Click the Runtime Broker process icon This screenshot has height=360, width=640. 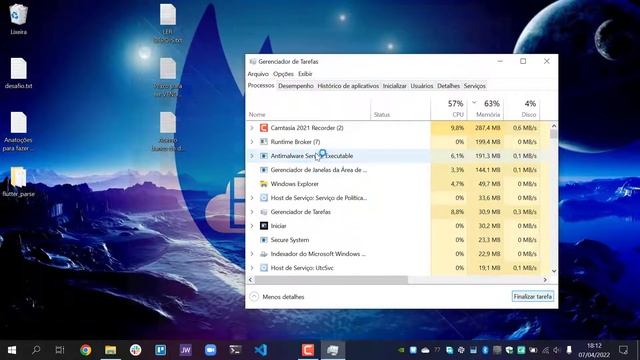(264, 142)
